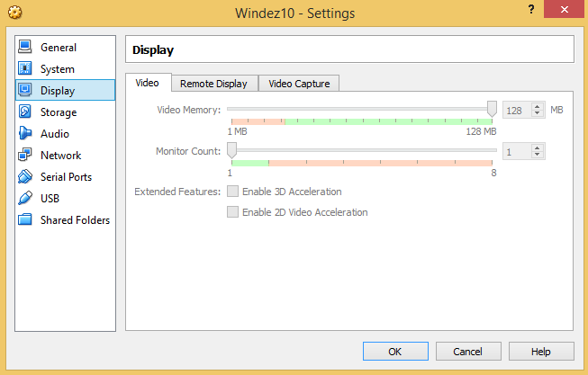The image size is (588, 375).
Task: Open the Video Capture tab
Action: point(299,84)
